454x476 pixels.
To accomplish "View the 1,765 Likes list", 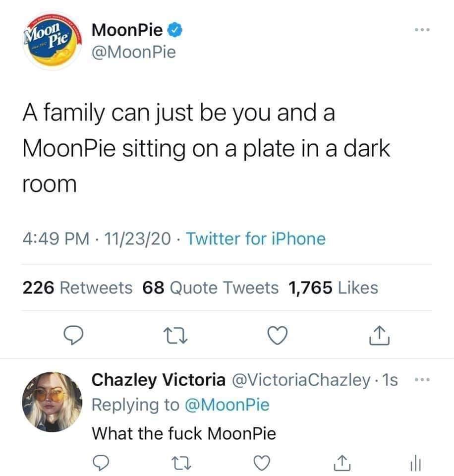I will click(333, 287).
